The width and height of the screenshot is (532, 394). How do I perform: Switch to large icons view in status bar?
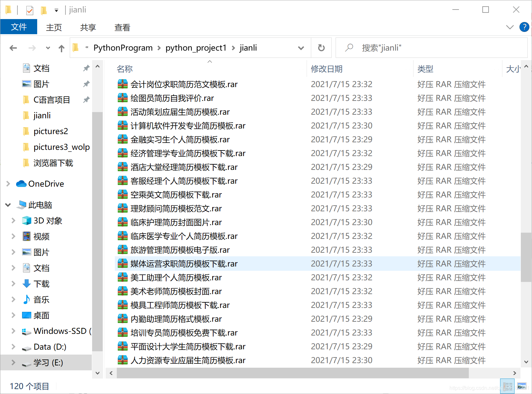[x=522, y=386]
